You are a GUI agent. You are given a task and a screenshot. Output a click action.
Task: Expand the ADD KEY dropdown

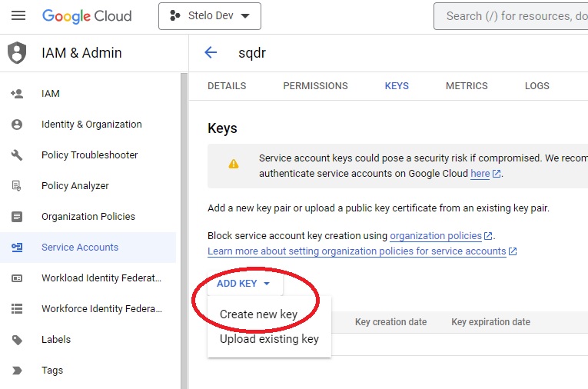pyautogui.click(x=244, y=284)
